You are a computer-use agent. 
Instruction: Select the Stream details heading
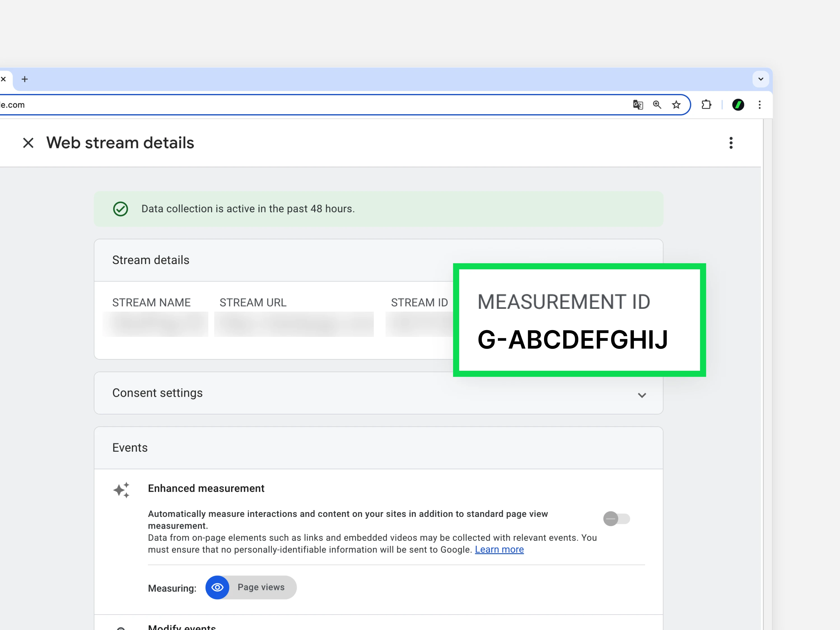tap(151, 260)
